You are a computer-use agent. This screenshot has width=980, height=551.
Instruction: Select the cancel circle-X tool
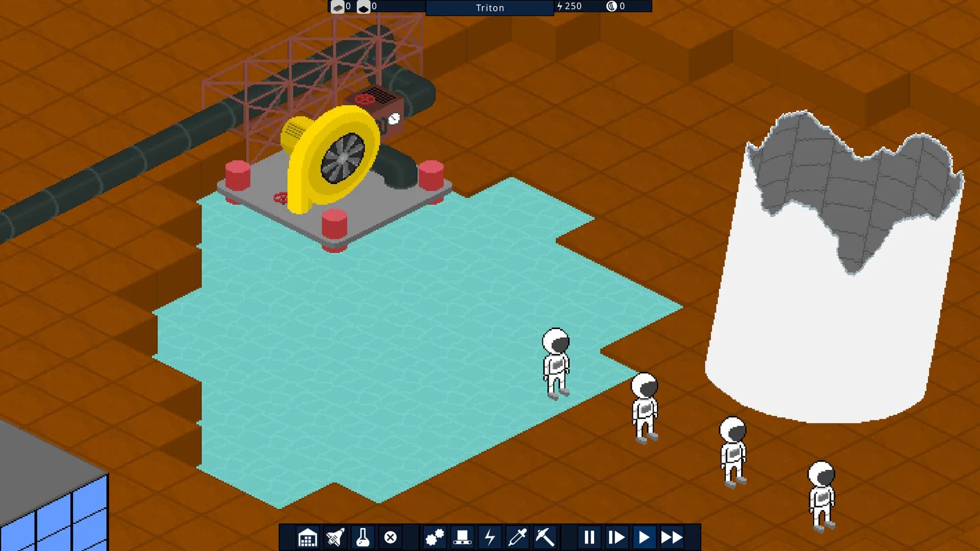point(390,537)
